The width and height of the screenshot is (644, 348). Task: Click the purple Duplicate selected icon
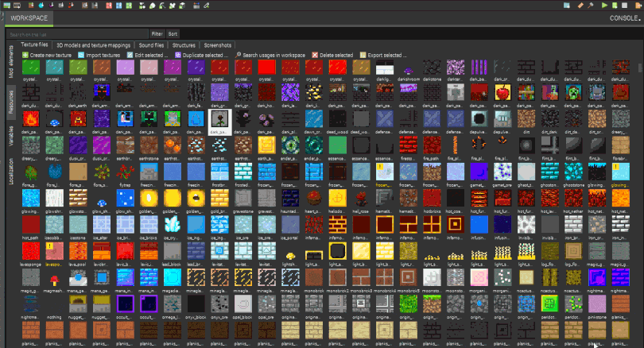(178, 55)
